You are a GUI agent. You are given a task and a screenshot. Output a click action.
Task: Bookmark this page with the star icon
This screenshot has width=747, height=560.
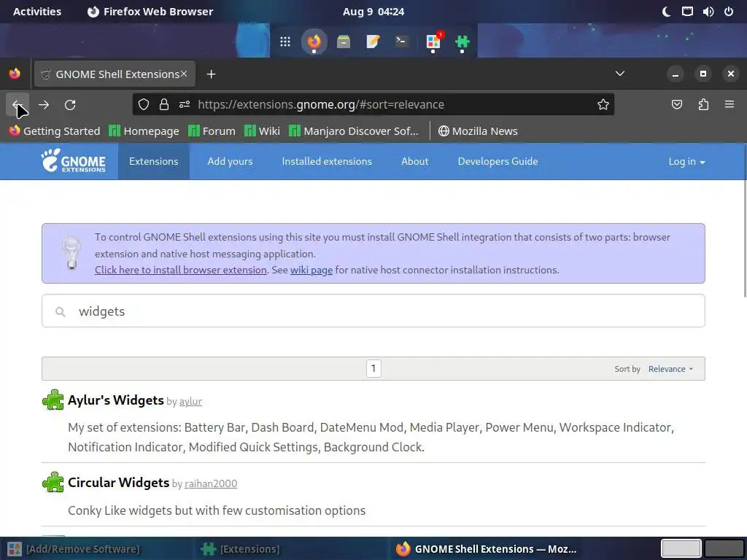(x=603, y=104)
